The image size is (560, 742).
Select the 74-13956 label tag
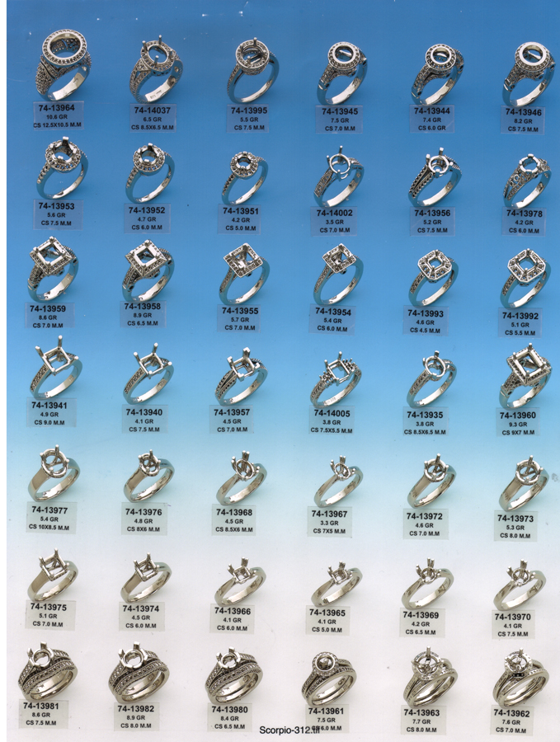[x=432, y=222]
